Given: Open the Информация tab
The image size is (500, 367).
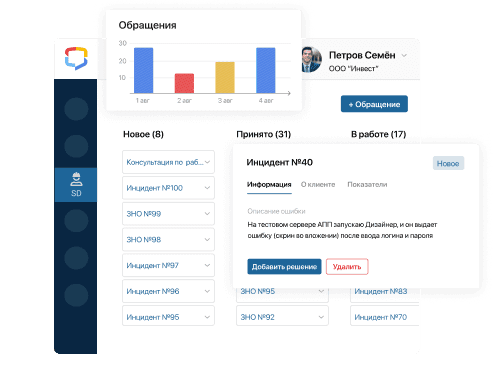Looking at the screenshot, I should tap(269, 184).
